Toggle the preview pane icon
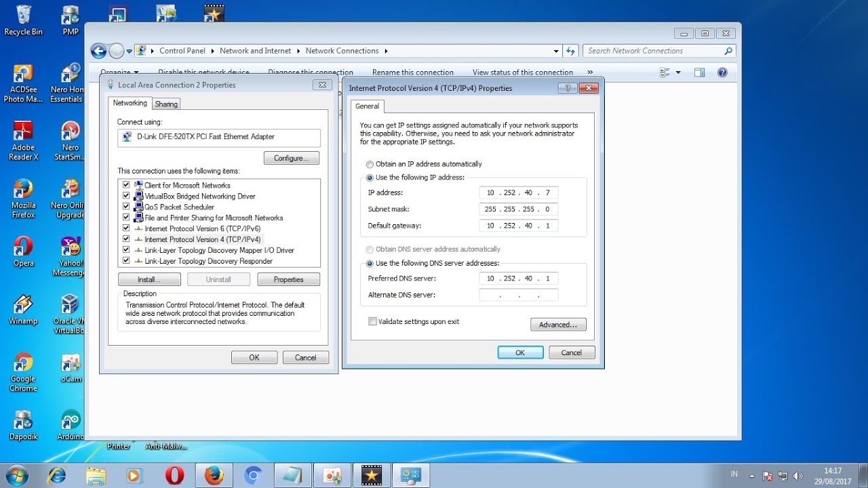The image size is (868, 488). pyautogui.click(x=700, y=73)
